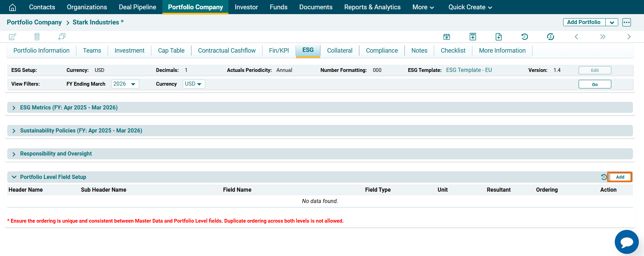Switch to the Cap Table tab
The image size is (644, 256).
pyautogui.click(x=171, y=51)
